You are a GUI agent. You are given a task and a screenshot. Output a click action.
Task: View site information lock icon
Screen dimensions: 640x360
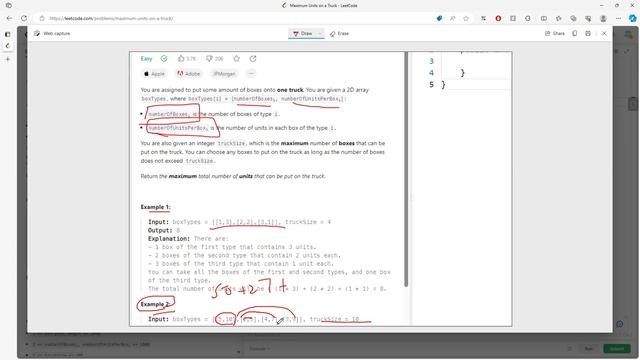(42, 18)
